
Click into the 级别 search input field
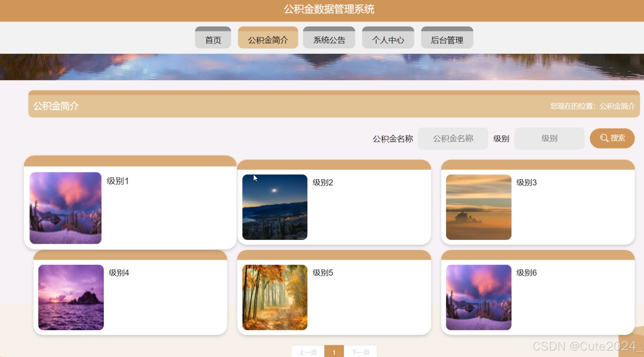pos(549,139)
